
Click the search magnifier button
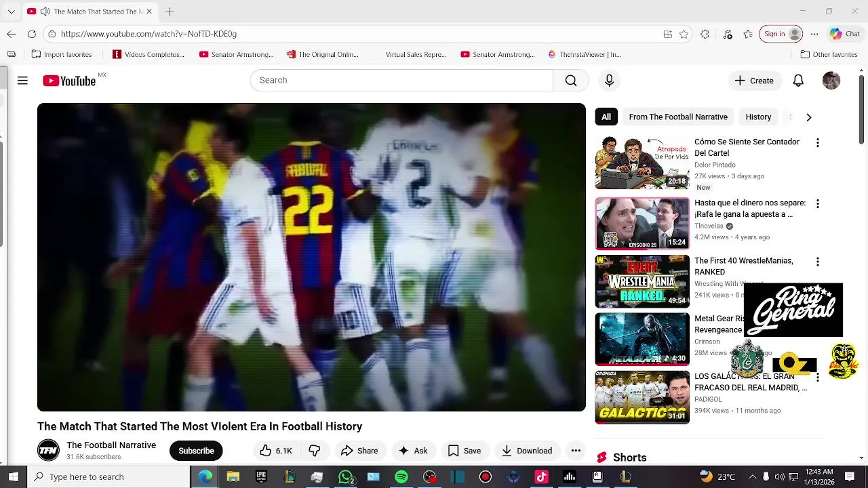[571, 80]
